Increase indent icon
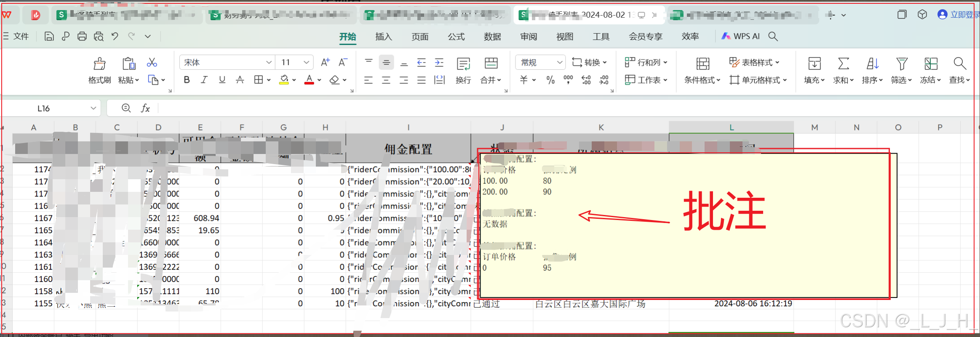 (439, 62)
